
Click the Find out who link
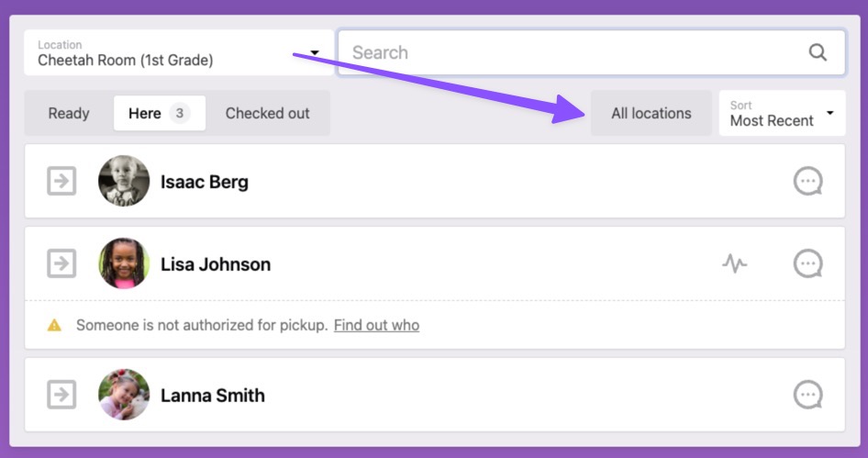376,325
